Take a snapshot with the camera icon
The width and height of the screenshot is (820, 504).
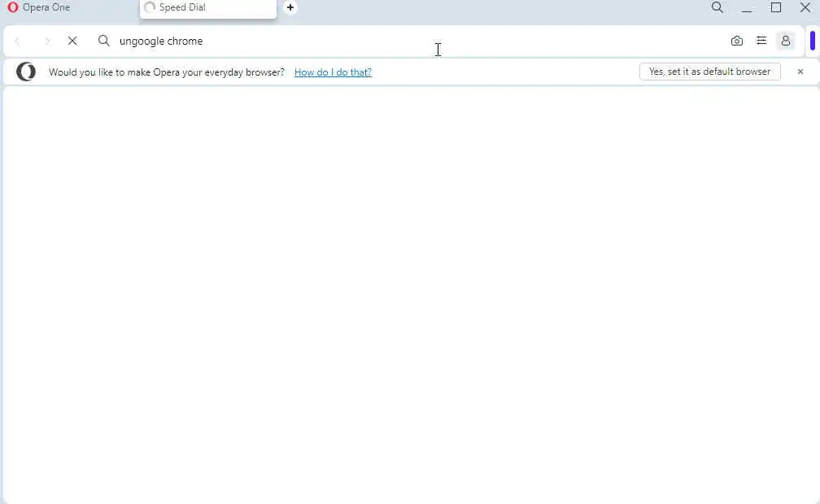click(x=737, y=41)
